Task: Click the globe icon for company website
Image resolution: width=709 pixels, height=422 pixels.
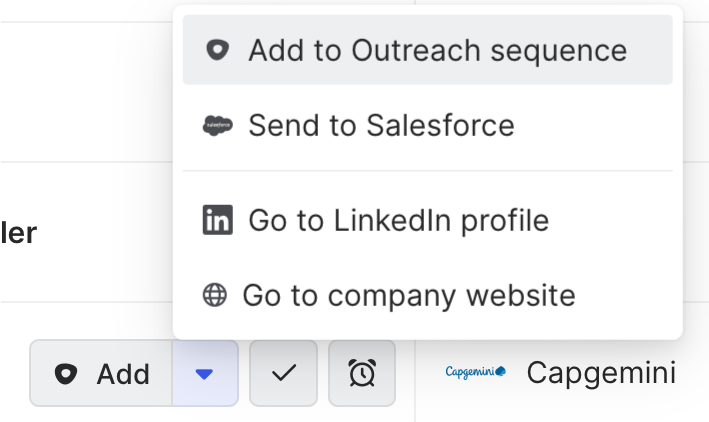Action: (215, 296)
